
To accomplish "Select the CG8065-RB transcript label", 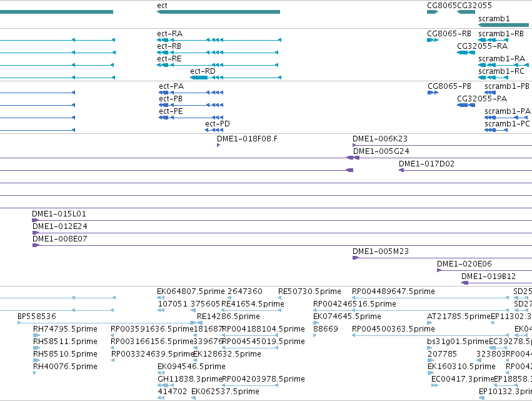I will click(449, 34).
